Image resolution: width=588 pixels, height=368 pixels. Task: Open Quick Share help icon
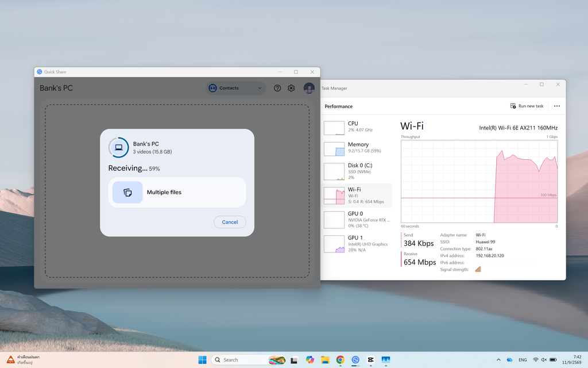[277, 88]
